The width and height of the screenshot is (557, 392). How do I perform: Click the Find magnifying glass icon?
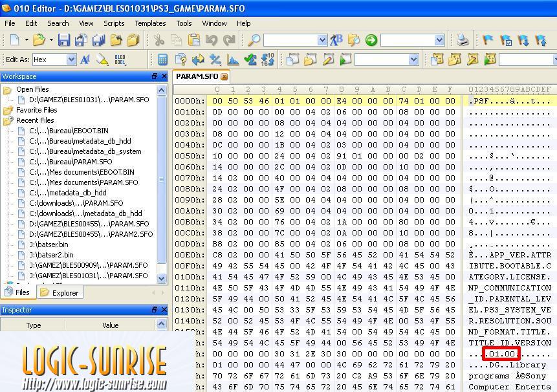click(x=254, y=40)
